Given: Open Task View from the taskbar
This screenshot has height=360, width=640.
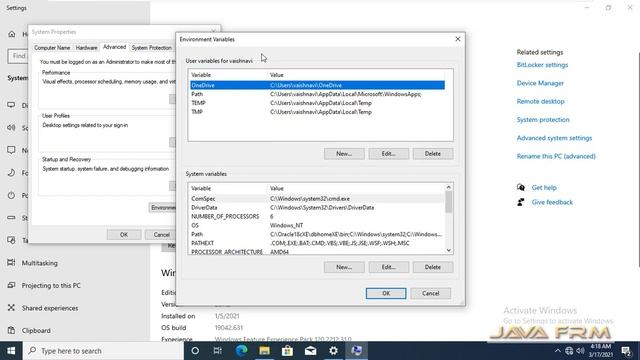Looking at the screenshot, I should (x=218, y=351).
